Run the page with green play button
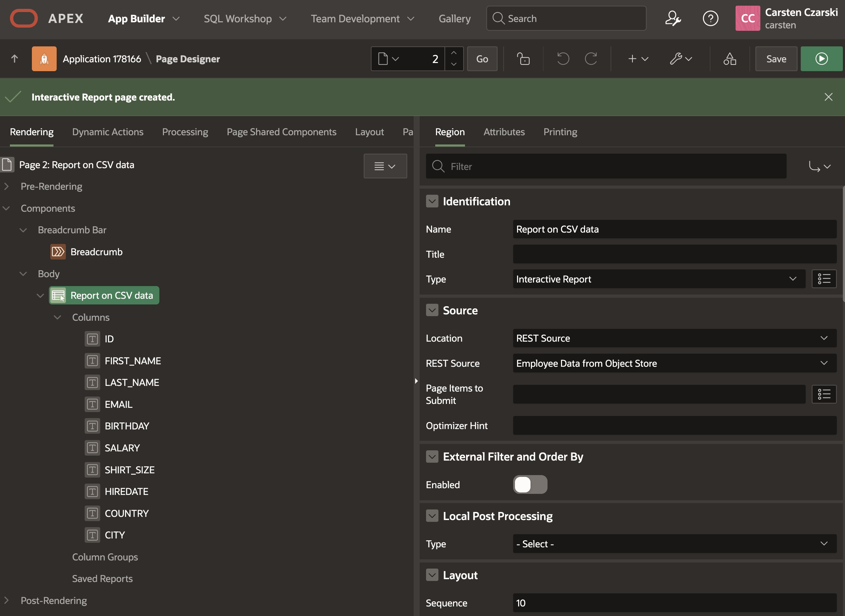 [x=821, y=59]
